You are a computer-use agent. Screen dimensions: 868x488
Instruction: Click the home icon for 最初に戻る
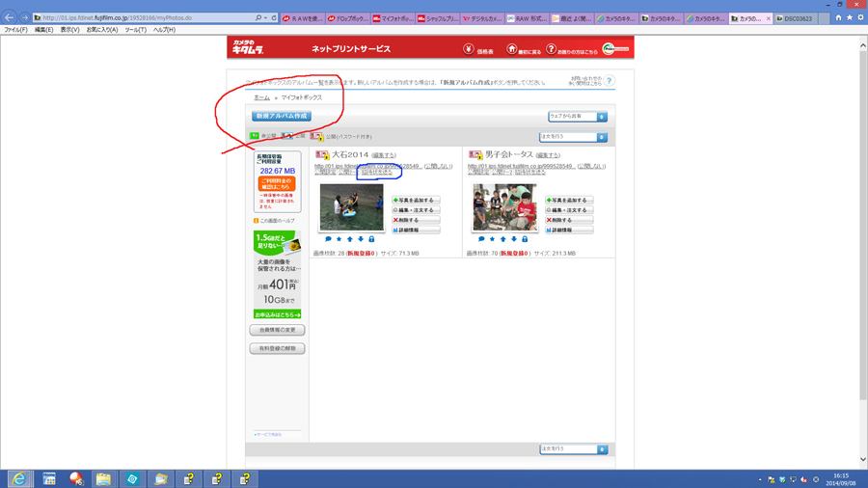[511, 48]
